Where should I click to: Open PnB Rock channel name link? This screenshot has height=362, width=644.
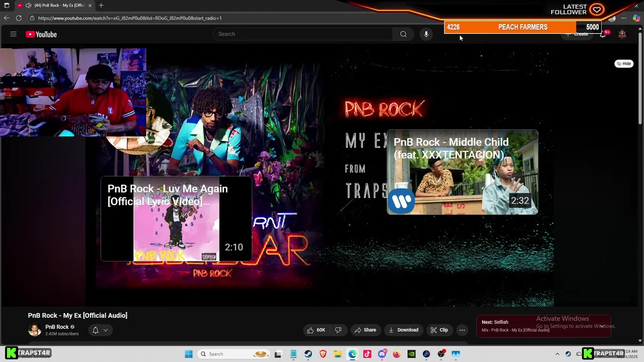(x=57, y=327)
